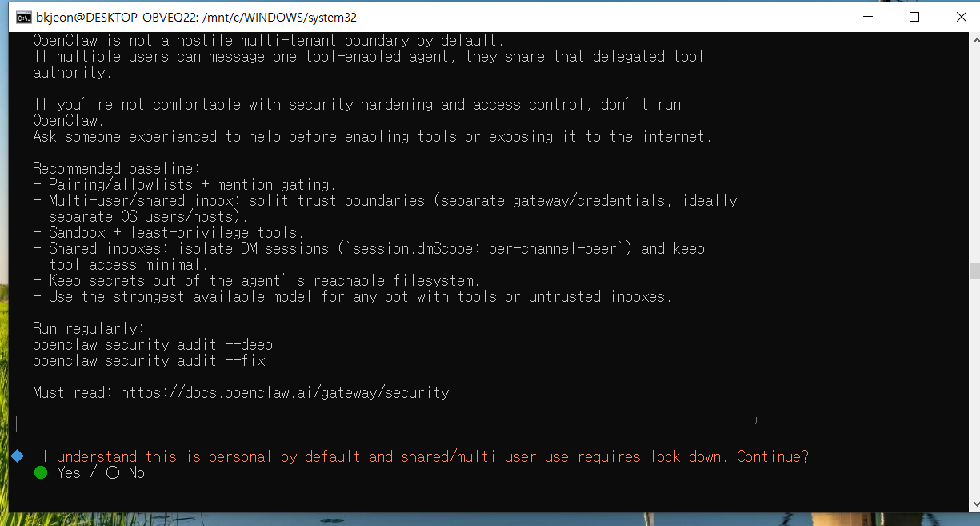Click the scrollbar thumb
The height and width of the screenshot is (526, 980).
[973, 272]
